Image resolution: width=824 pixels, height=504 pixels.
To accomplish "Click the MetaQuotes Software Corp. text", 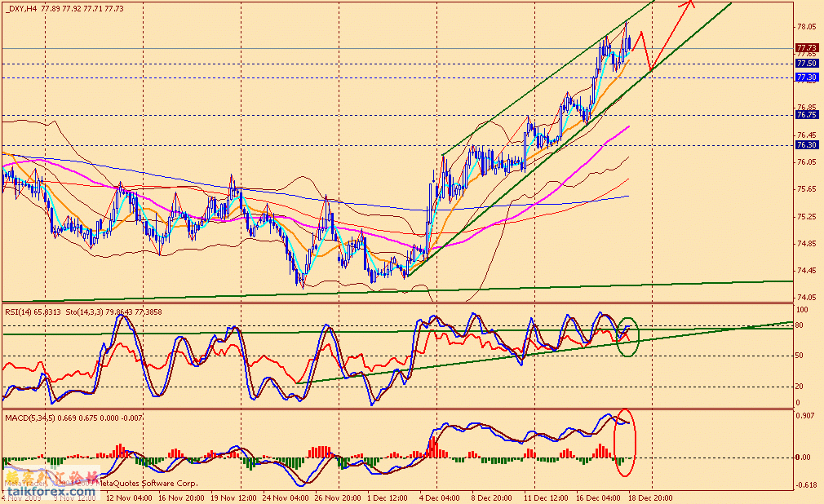I will (x=148, y=483).
